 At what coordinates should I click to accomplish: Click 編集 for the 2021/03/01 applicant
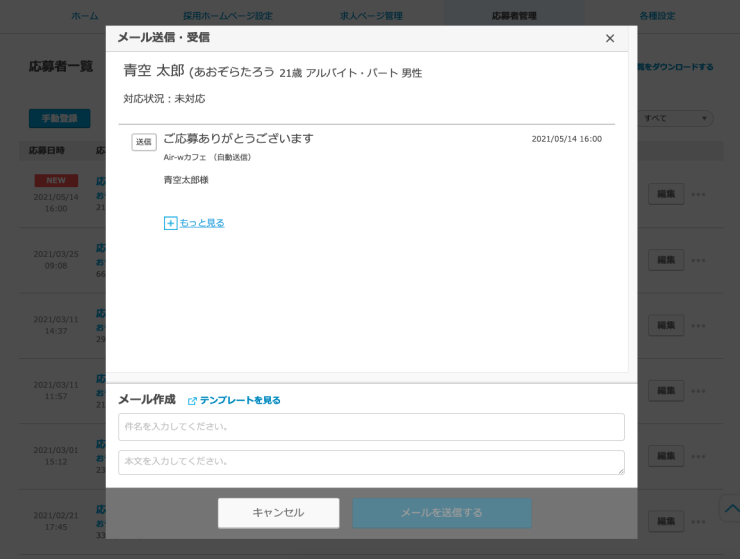pyautogui.click(x=666, y=456)
